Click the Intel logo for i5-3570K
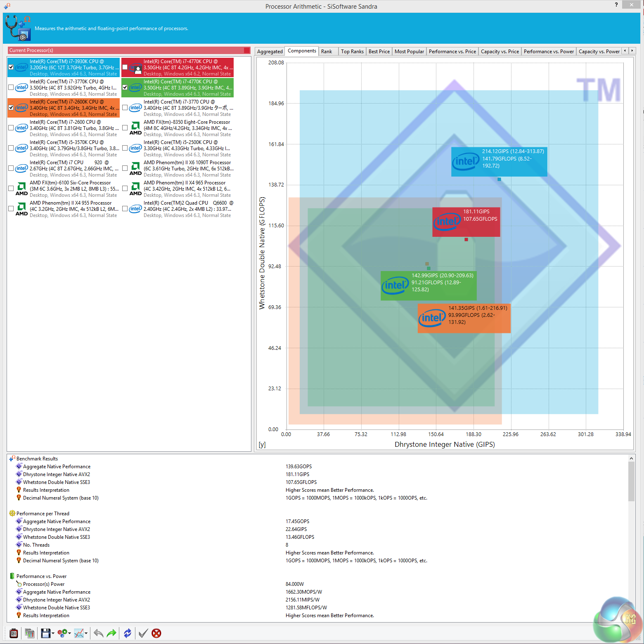644x644 pixels. [21, 148]
